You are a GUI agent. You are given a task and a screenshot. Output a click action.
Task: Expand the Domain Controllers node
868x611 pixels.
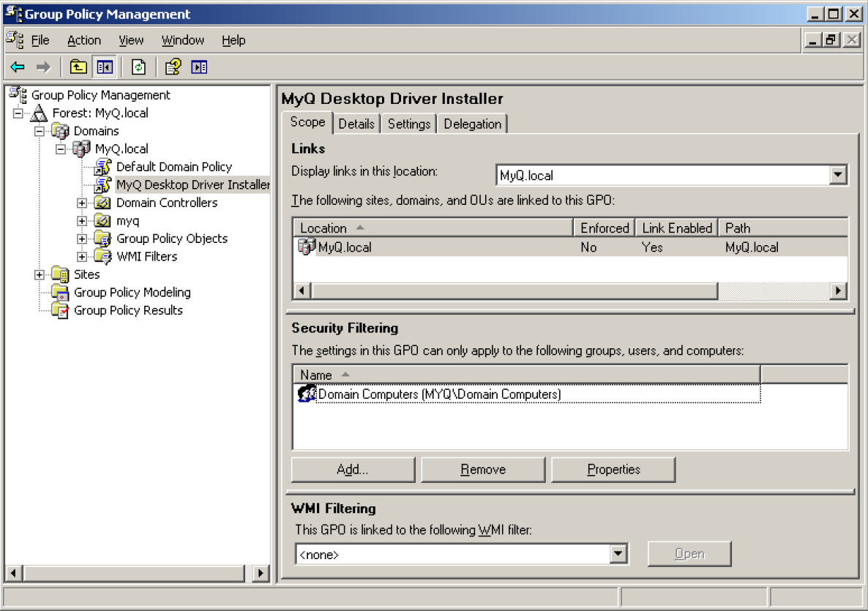coord(83,202)
